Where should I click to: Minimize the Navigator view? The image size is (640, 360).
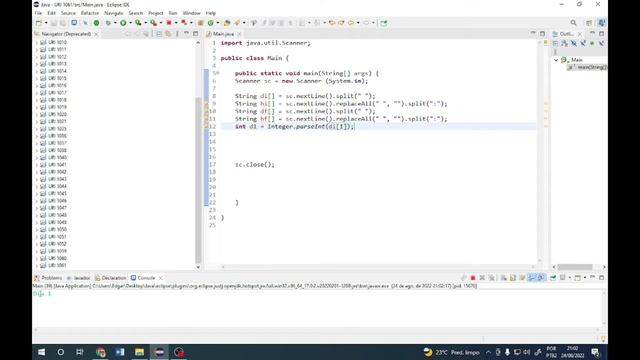(187, 33)
